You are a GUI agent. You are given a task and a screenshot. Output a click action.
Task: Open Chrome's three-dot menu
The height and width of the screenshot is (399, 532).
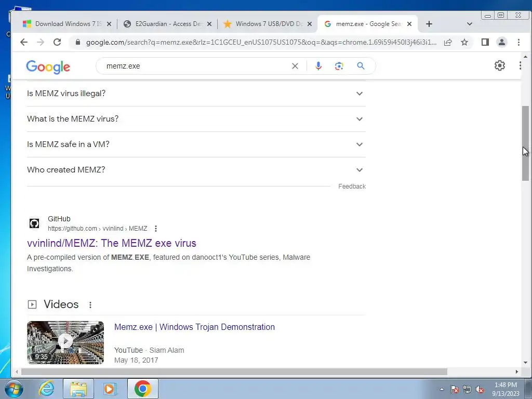coord(518,42)
